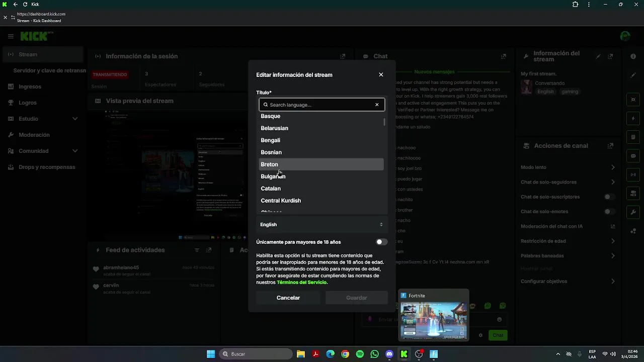This screenshot has width=644, height=362.
Task: Click the wrench icon in the right sidebar
Action: tap(633, 212)
